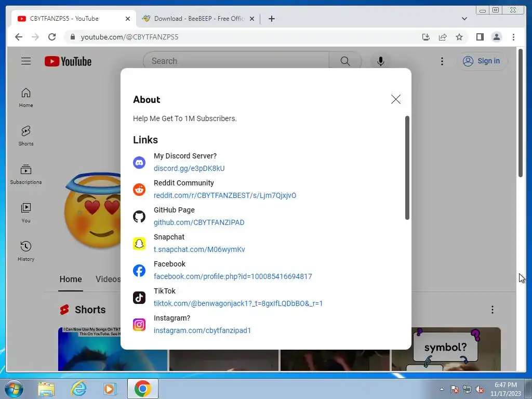
Task: Open Windows Explorer from the taskbar
Action: coord(46,389)
